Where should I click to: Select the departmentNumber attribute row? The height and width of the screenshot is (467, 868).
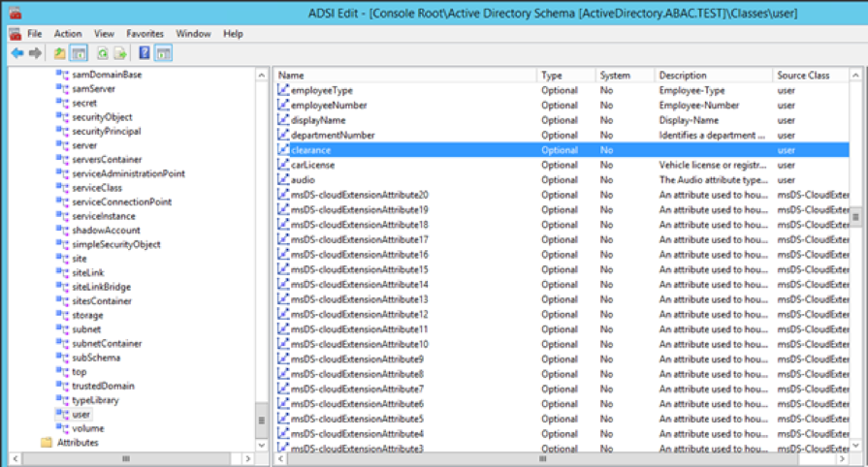coord(563,135)
